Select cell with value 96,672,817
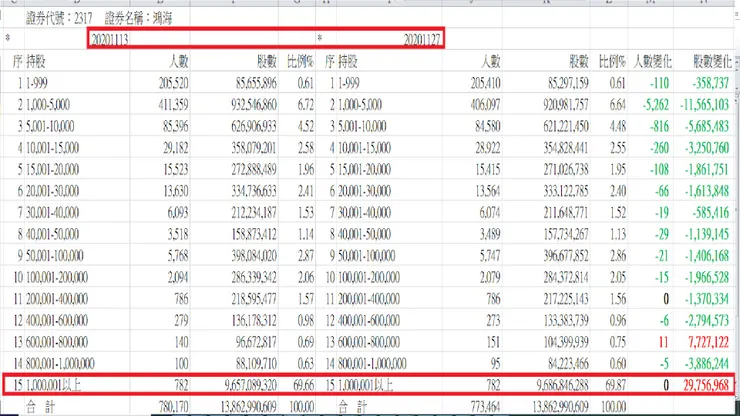740x416 pixels. click(256, 342)
